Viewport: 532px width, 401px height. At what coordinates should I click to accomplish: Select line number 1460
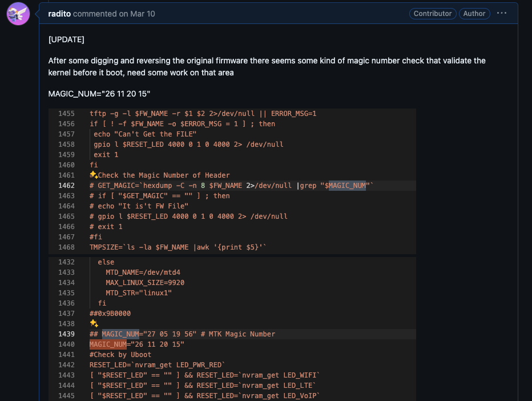(x=66, y=165)
